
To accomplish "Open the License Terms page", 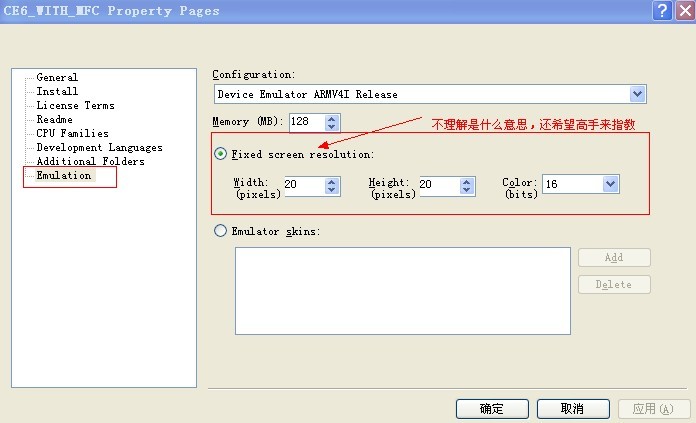I will tap(75, 105).
